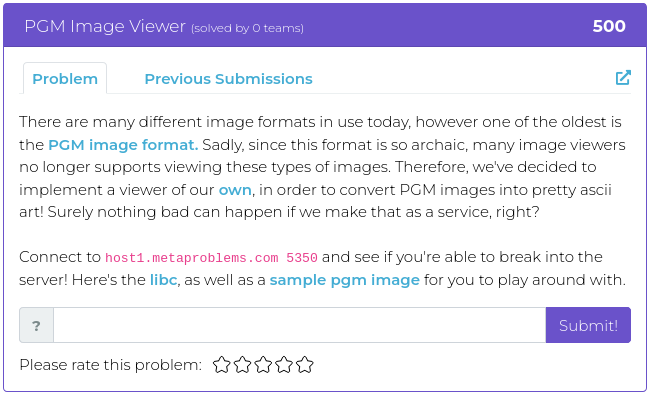This screenshot has width=651, height=396.
Task: Click the question mark hint icon
Action: click(x=37, y=325)
